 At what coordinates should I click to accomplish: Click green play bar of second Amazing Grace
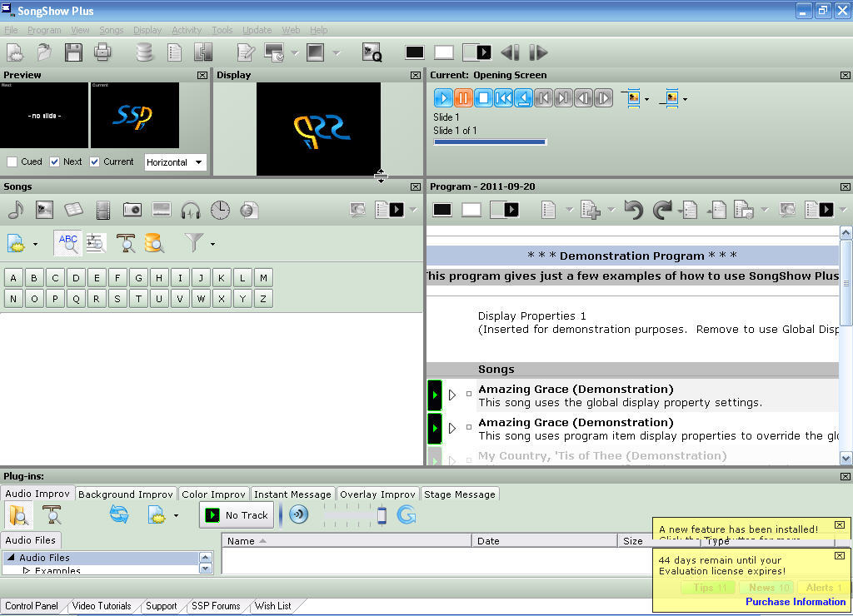[435, 429]
